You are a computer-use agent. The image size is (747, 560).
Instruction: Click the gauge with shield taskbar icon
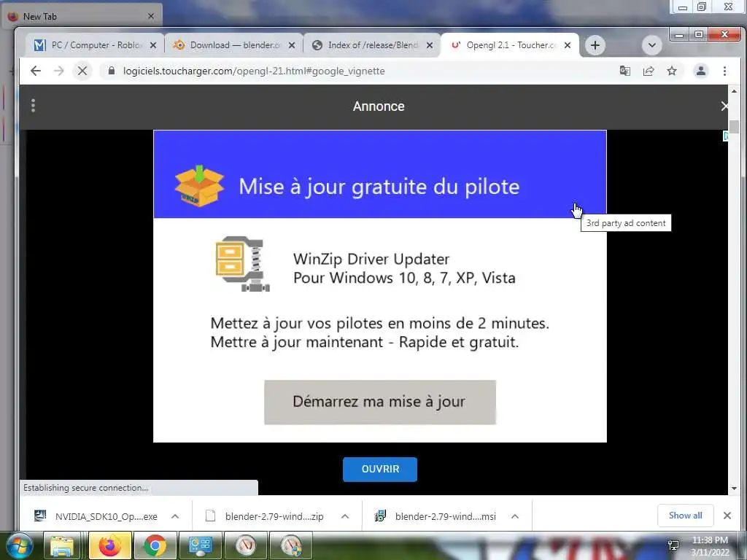coord(291,546)
